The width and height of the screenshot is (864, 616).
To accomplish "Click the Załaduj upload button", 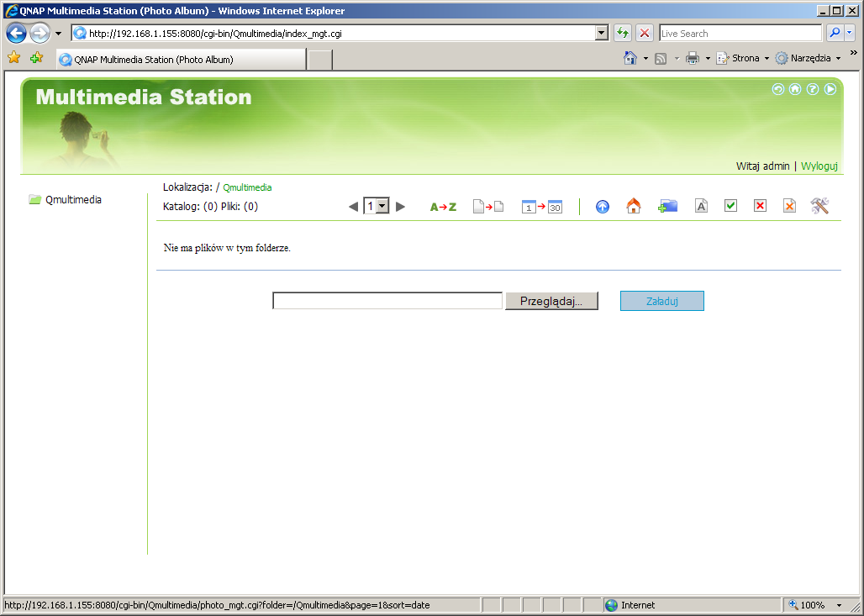I will coord(661,301).
